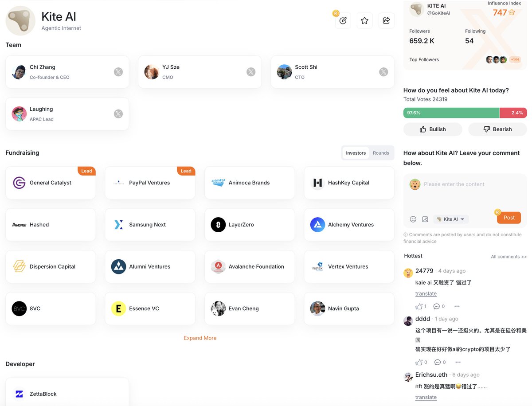Open the Vertex Ventures investor card
Image resolution: width=532 pixels, height=406 pixels.
tap(349, 266)
